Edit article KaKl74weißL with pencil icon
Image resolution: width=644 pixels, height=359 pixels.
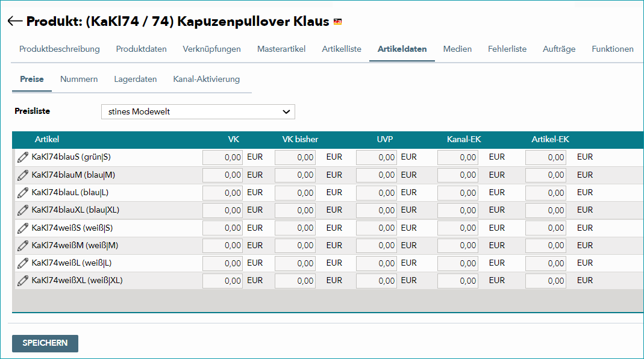point(22,263)
